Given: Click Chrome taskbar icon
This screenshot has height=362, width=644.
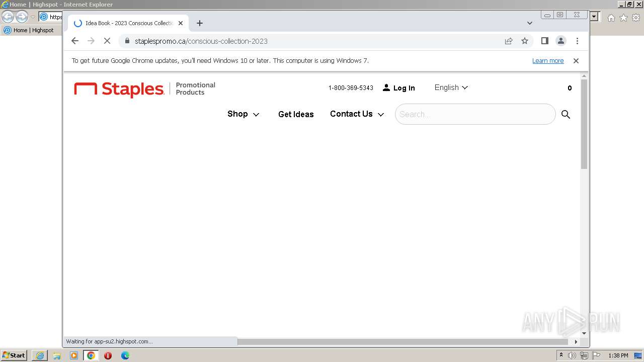Looking at the screenshot, I should tap(91, 355).
